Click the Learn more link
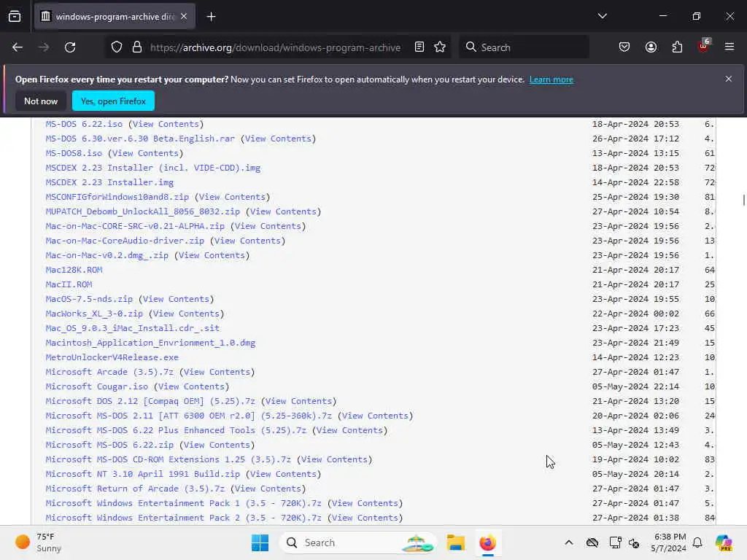 point(551,79)
